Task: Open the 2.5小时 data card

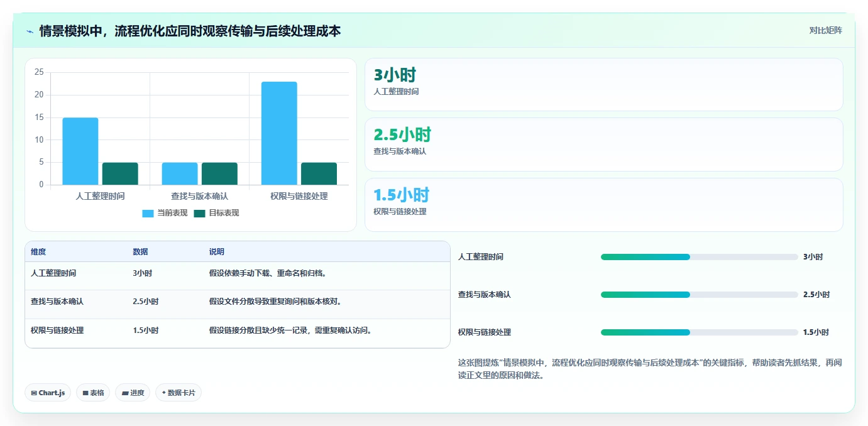Action: click(x=603, y=145)
